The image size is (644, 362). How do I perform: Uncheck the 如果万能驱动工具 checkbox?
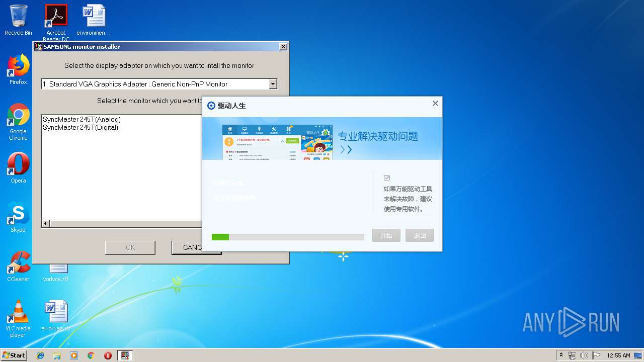tap(387, 178)
